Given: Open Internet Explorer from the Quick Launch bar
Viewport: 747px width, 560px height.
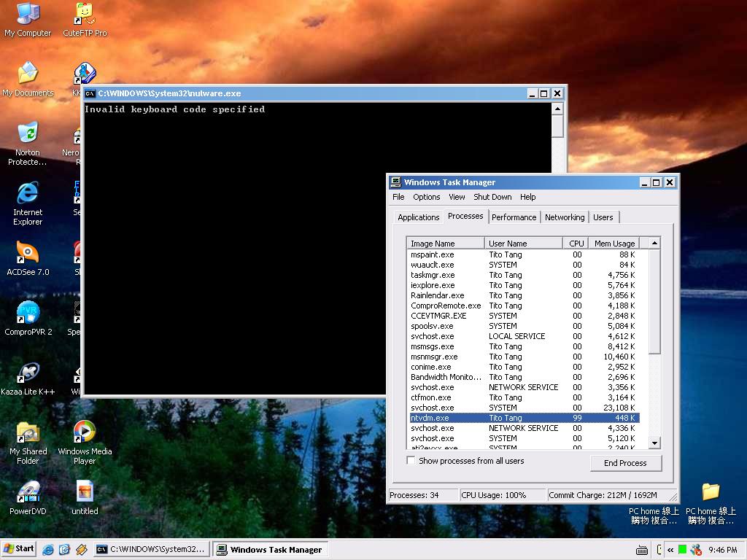Looking at the screenshot, I should tap(48, 549).
